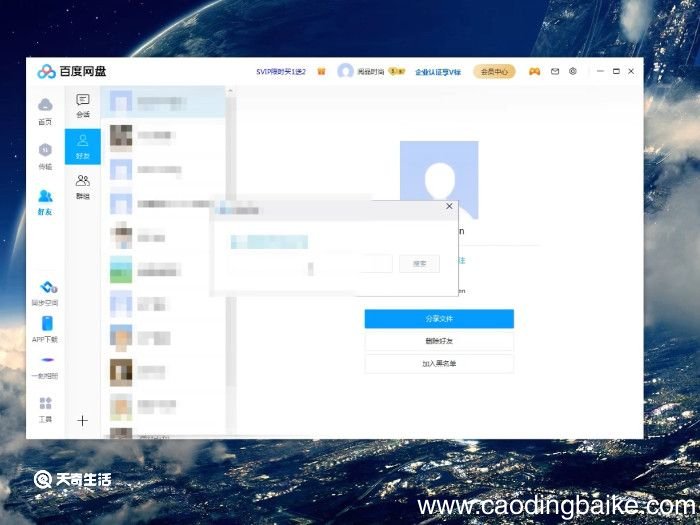
Task: Open the mail envelope icon
Action: click(x=555, y=71)
